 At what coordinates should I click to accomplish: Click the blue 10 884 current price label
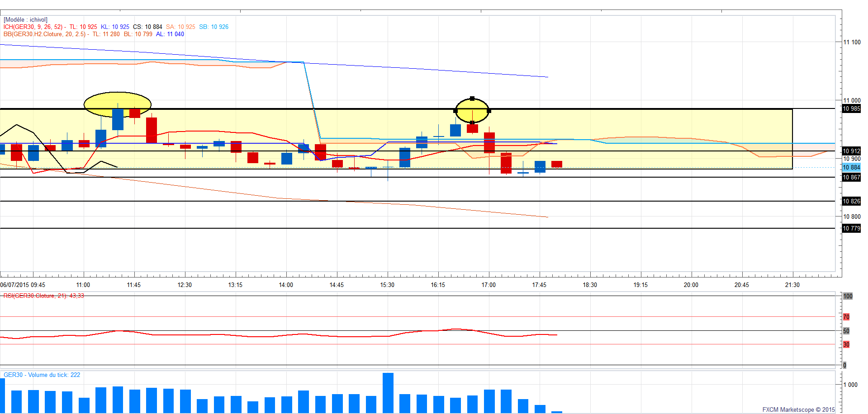coord(851,168)
